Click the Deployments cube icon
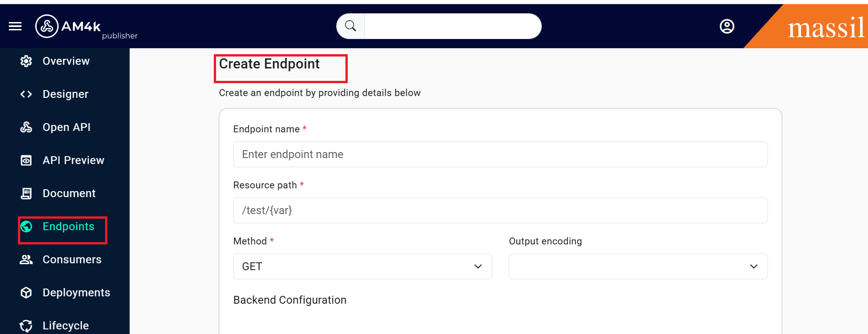The width and height of the screenshot is (868, 334). [x=26, y=293]
